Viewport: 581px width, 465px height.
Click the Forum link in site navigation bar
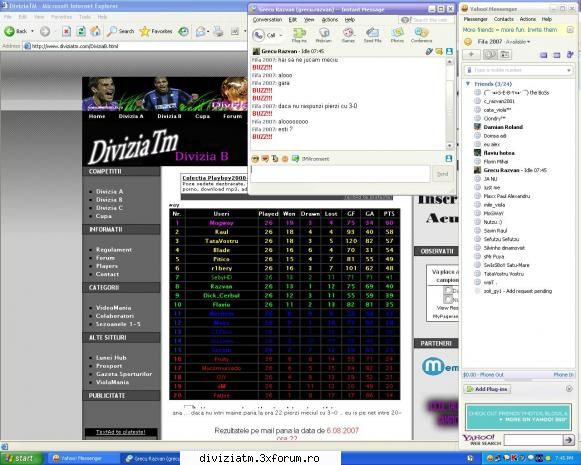[x=232, y=116]
